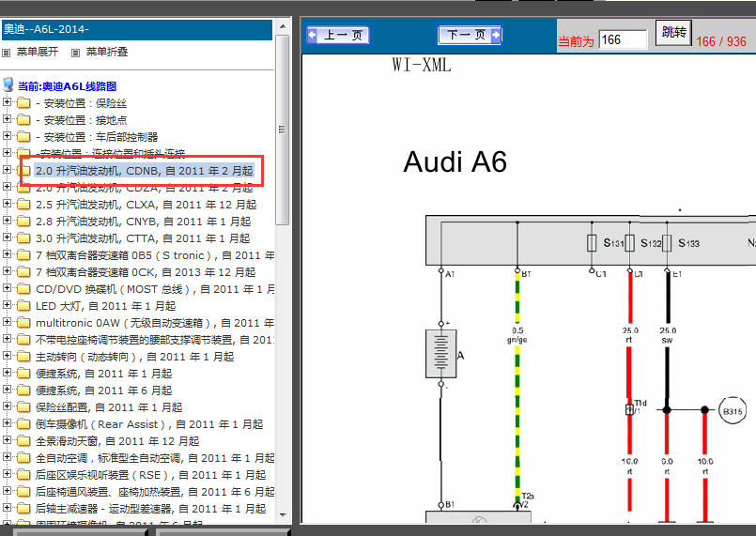Click folder icon for 后轴主减速器
This screenshot has height=536, width=756.
click(x=23, y=508)
